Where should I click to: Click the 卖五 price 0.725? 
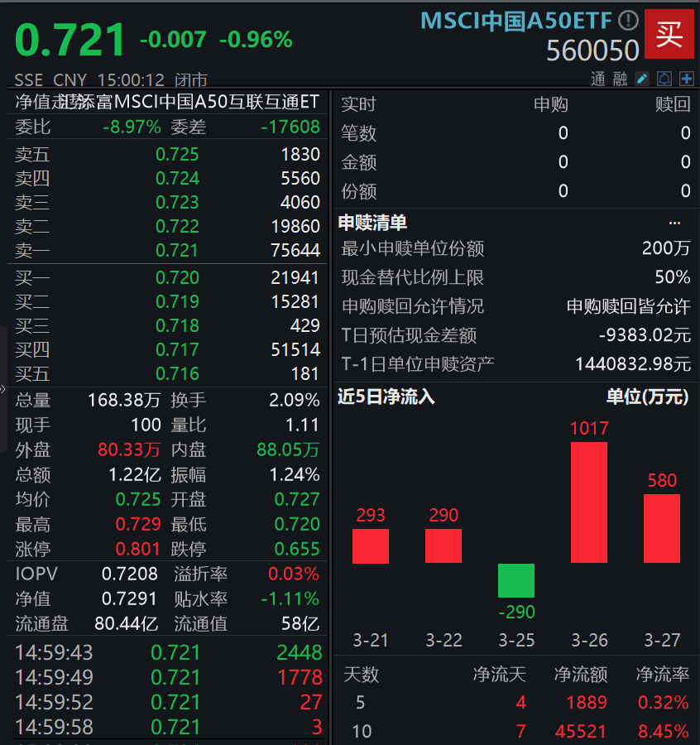tap(177, 155)
